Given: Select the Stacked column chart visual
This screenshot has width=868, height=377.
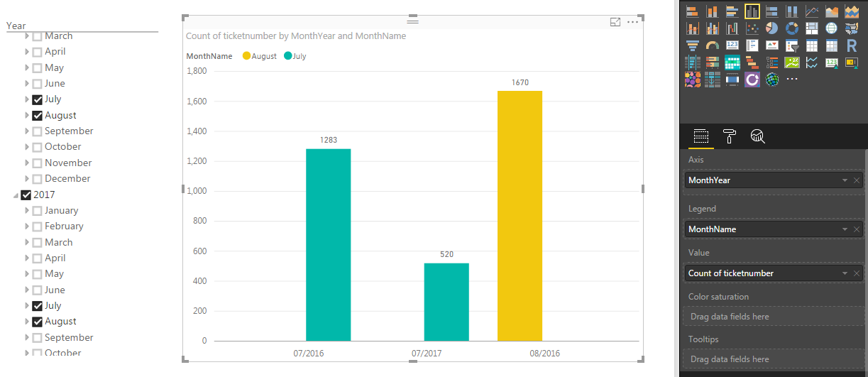Looking at the screenshot, I should point(713,11).
